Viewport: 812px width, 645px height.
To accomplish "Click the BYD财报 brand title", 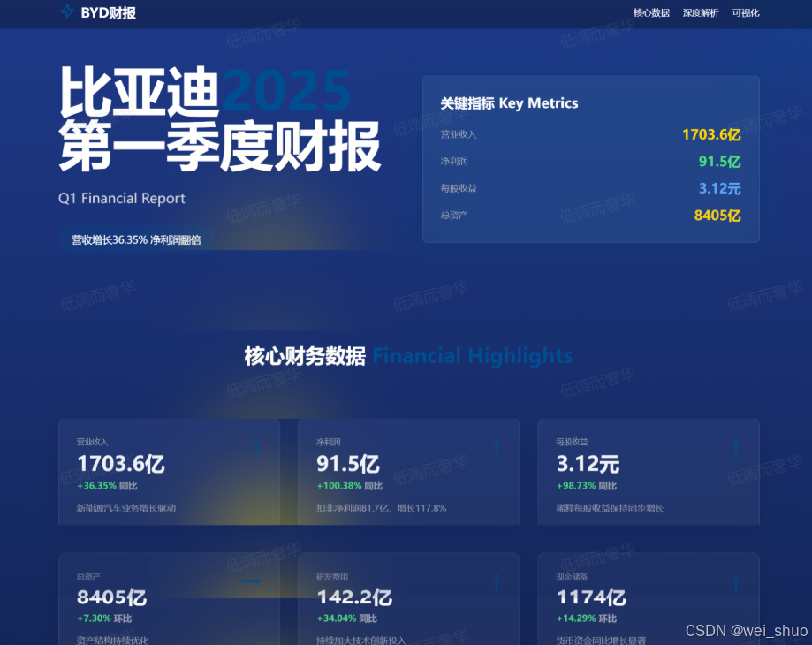I will coord(108,13).
